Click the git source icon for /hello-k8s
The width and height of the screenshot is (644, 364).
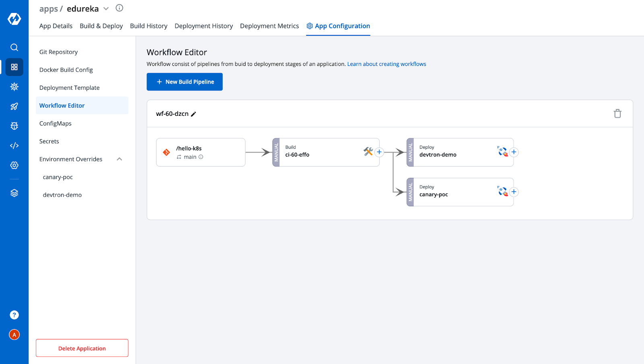click(x=166, y=152)
